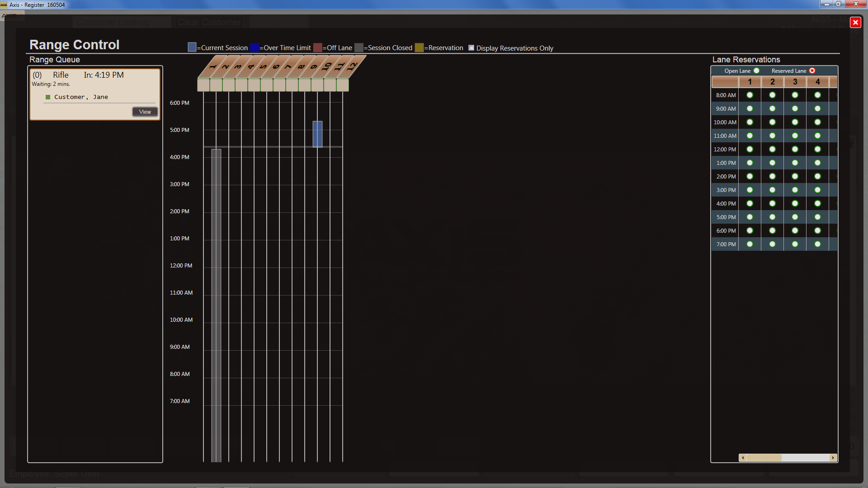Click the Current Session legend color swatch
868x488 pixels.
point(192,47)
